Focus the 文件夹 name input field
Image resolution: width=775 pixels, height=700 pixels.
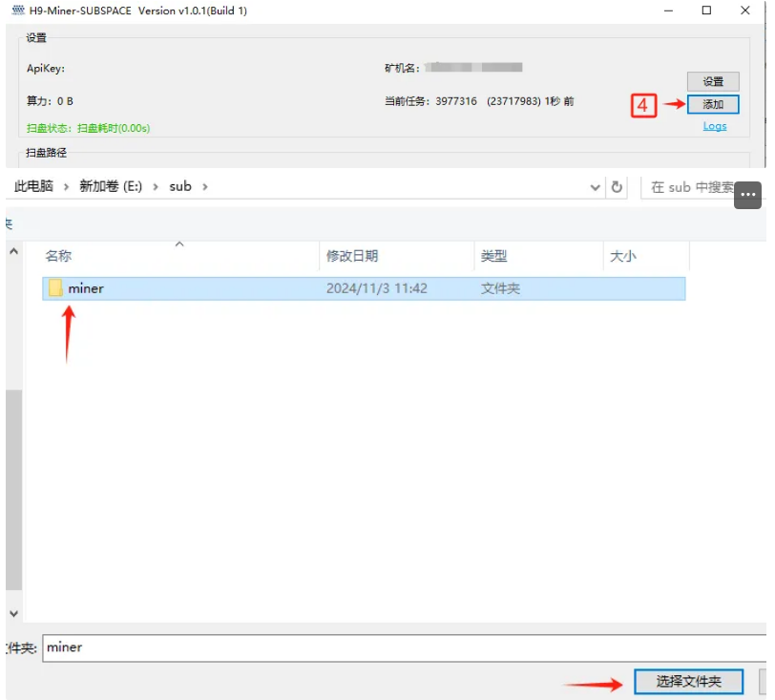pyautogui.click(x=401, y=647)
